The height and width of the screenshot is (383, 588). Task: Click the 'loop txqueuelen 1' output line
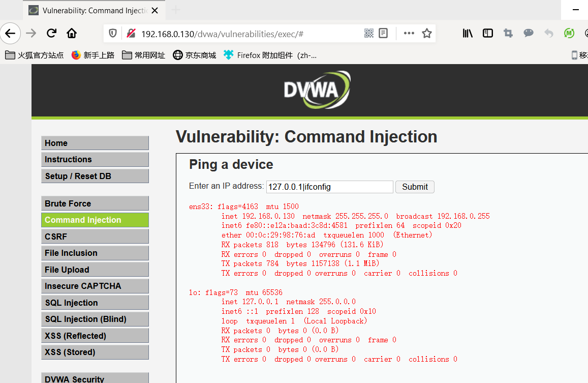click(x=294, y=321)
